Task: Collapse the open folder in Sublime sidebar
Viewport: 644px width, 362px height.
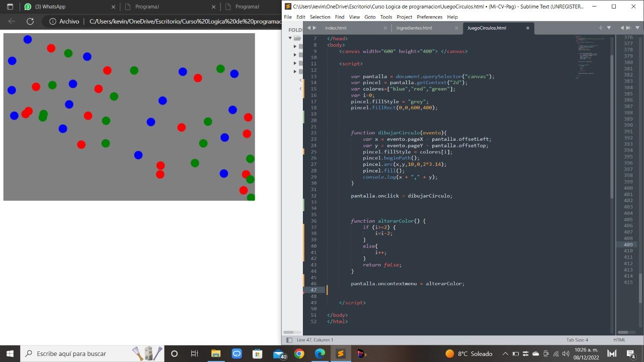Action: pyautogui.click(x=290, y=38)
